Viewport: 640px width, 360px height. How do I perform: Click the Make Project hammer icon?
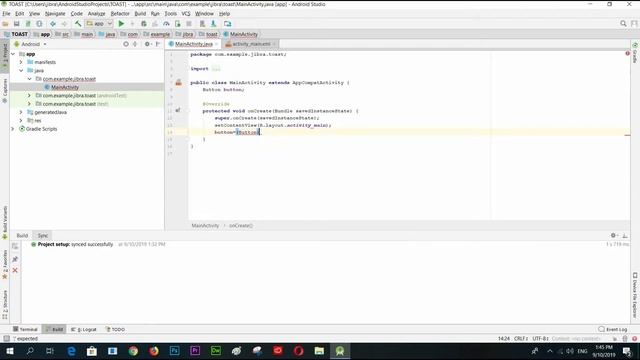click(x=78, y=24)
